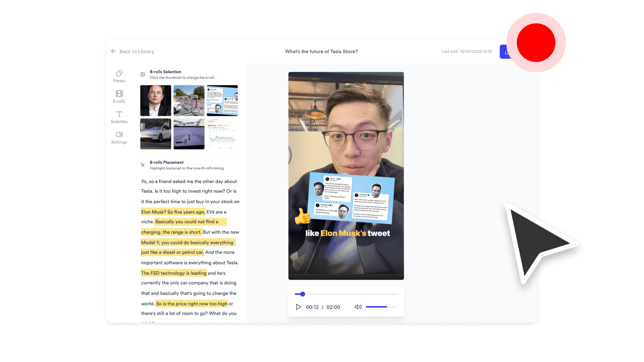Click transcript line 'Yo, so a friend asked me'

point(189,181)
